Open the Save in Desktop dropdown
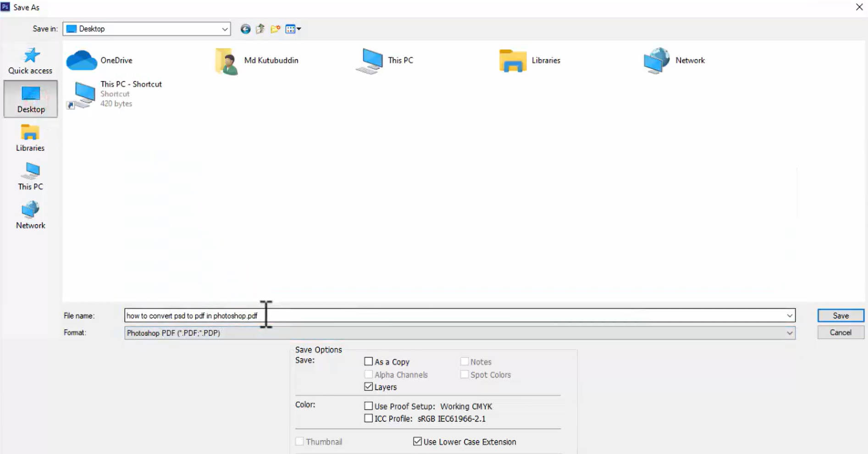 pyautogui.click(x=147, y=29)
